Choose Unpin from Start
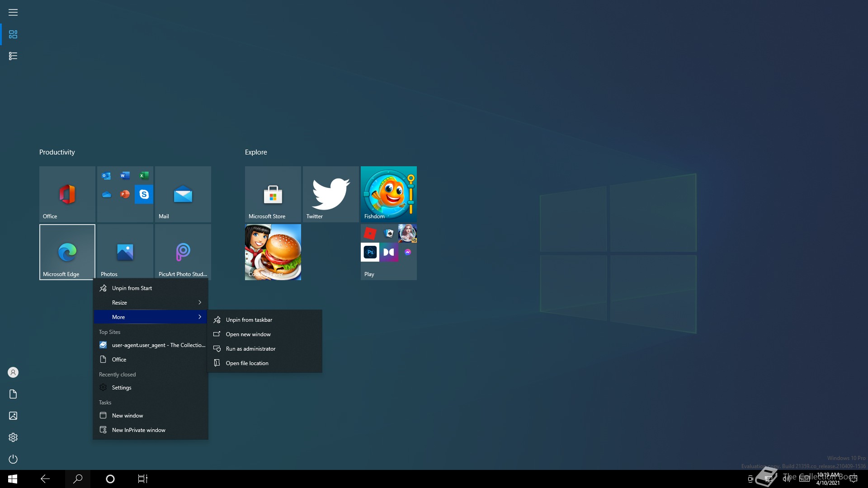868x488 pixels. (x=151, y=288)
